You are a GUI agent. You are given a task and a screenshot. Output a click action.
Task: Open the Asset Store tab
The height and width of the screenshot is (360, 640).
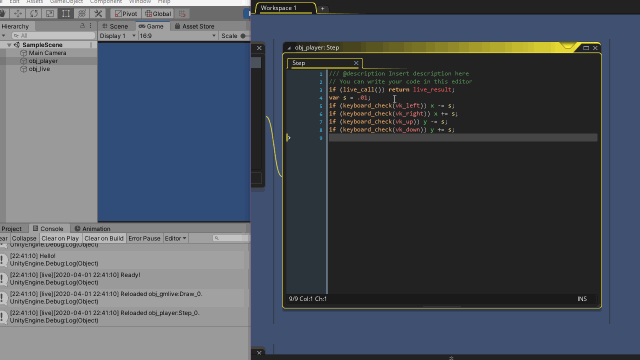(195, 26)
